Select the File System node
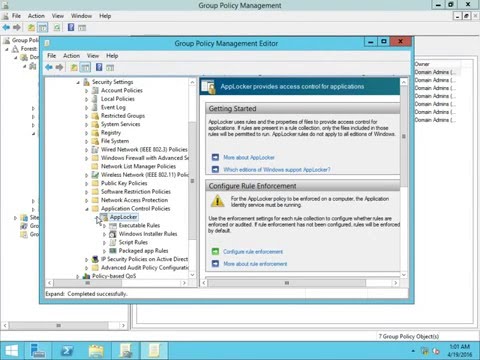Screen dimensions: 480x360 pyautogui.click(x=115, y=141)
